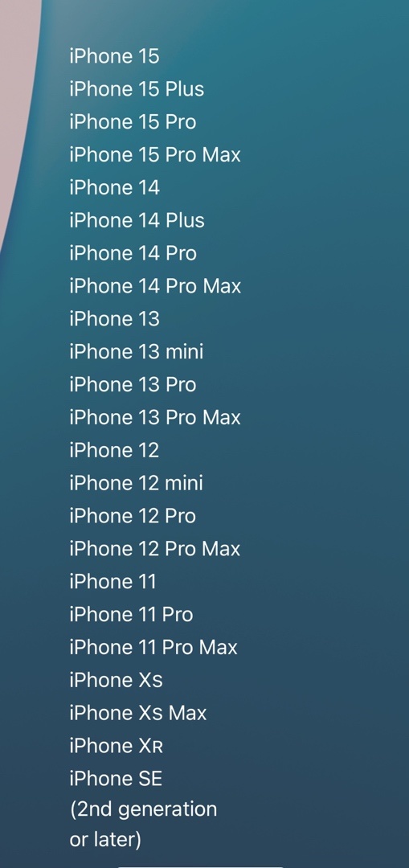Click the iPhone 14 line
The width and height of the screenshot is (409, 868).
(x=115, y=187)
